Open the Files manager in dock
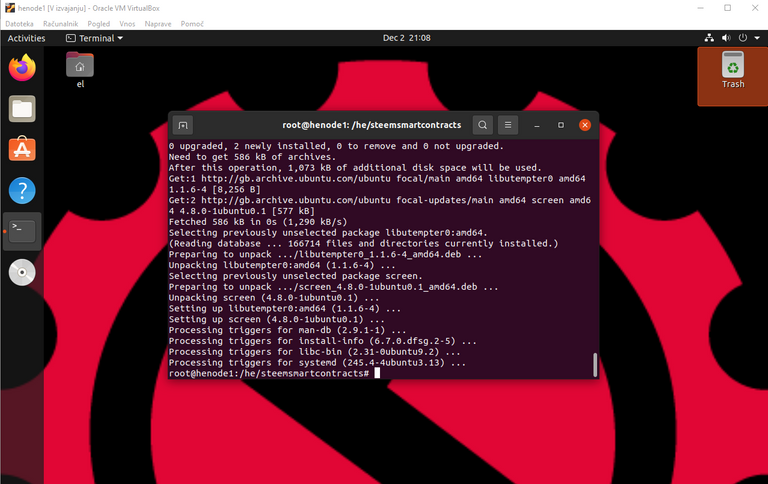This screenshot has width=768, height=484. pos(22,109)
